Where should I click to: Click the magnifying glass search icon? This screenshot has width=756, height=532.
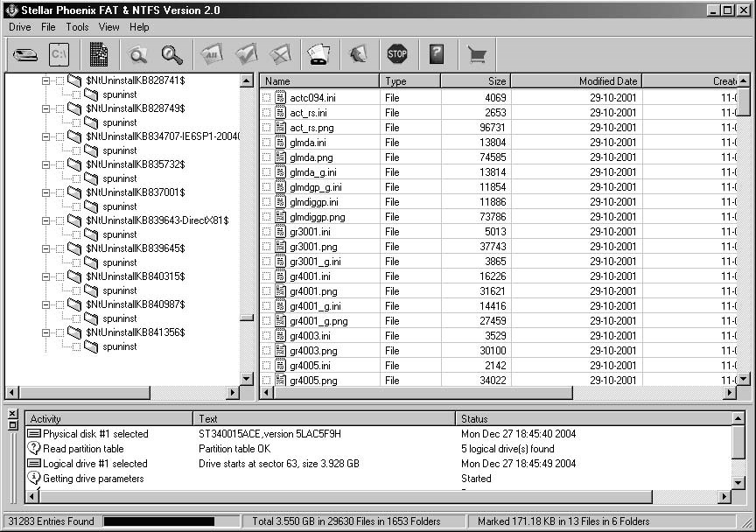172,54
